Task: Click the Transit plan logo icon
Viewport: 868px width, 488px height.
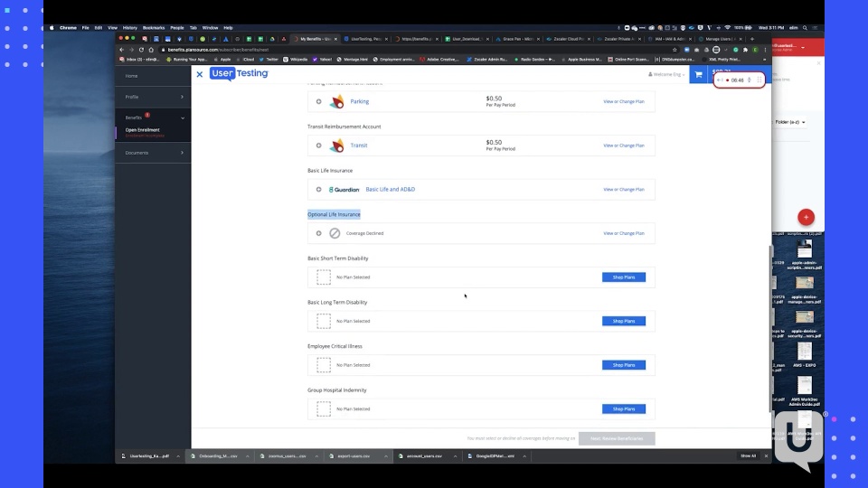Action: tap(336, 145)
